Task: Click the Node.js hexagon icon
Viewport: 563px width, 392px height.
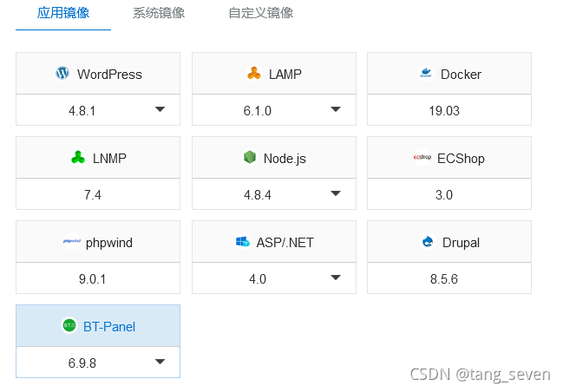Action: (250, 157)
